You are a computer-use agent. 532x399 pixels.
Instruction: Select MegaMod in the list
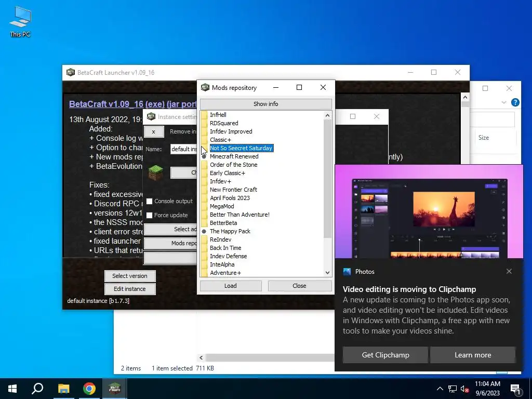(x=221, y=206)
